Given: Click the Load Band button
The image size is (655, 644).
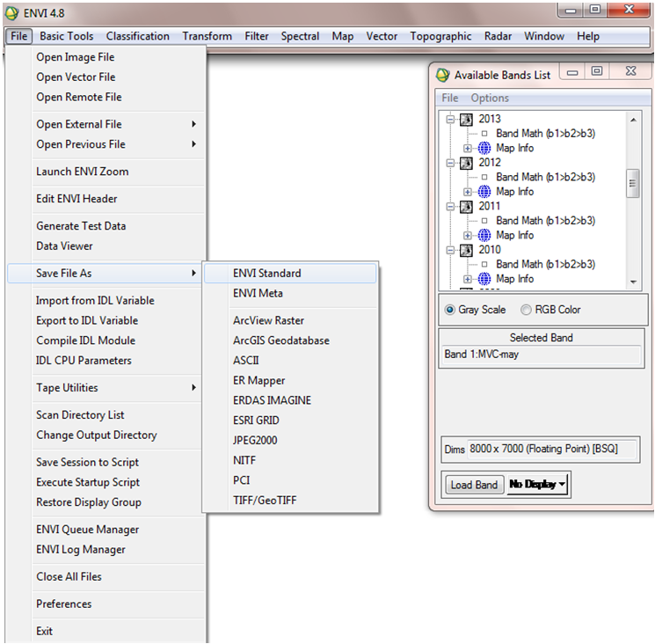Looking at the screenshot, I should (x=474, y=485).
